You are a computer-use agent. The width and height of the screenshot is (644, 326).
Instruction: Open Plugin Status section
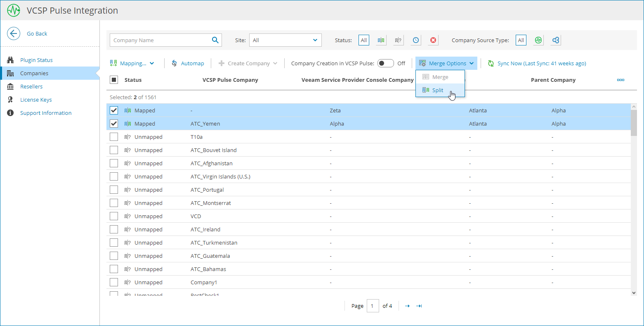tap(36, 60)
